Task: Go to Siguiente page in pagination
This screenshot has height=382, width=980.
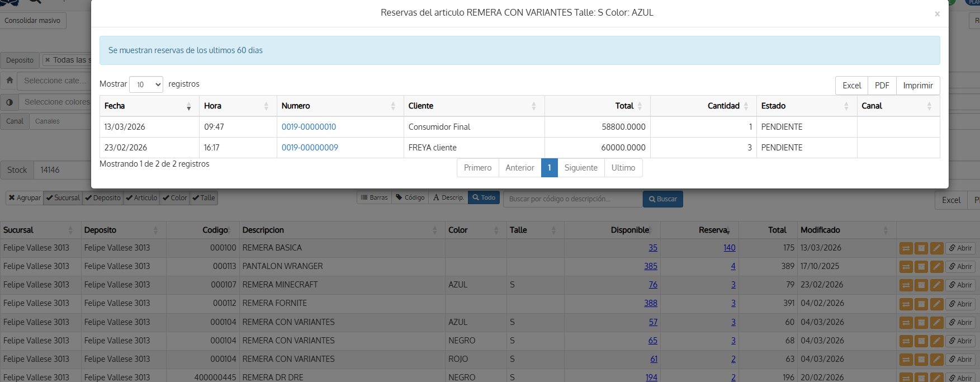Action: click(581, 168)
